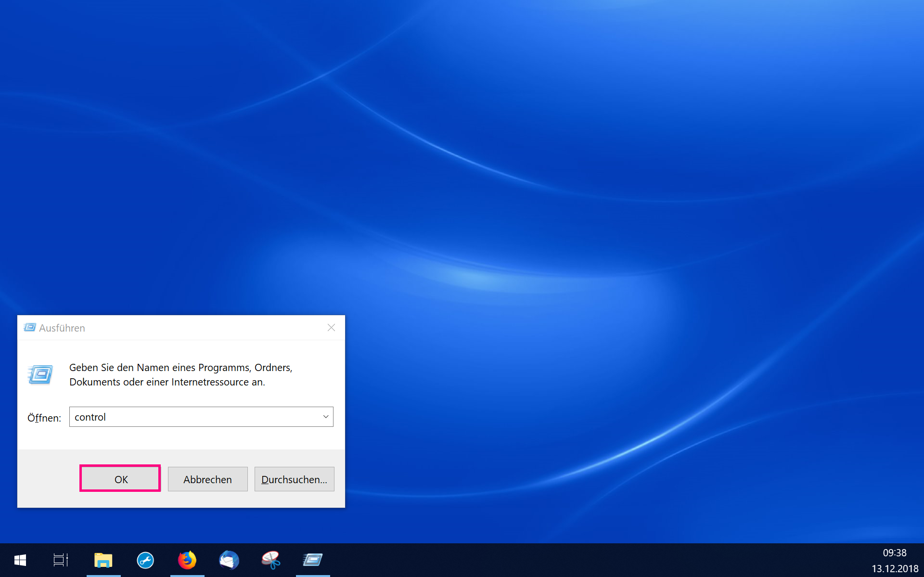
Task: Switch to Firefox in the taskbar
Action: pos(187,560)
